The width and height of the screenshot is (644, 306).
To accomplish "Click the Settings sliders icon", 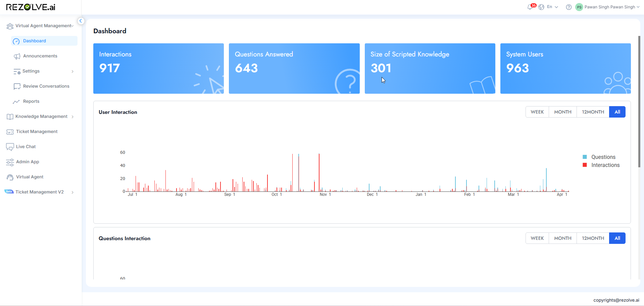I will 17,72.
